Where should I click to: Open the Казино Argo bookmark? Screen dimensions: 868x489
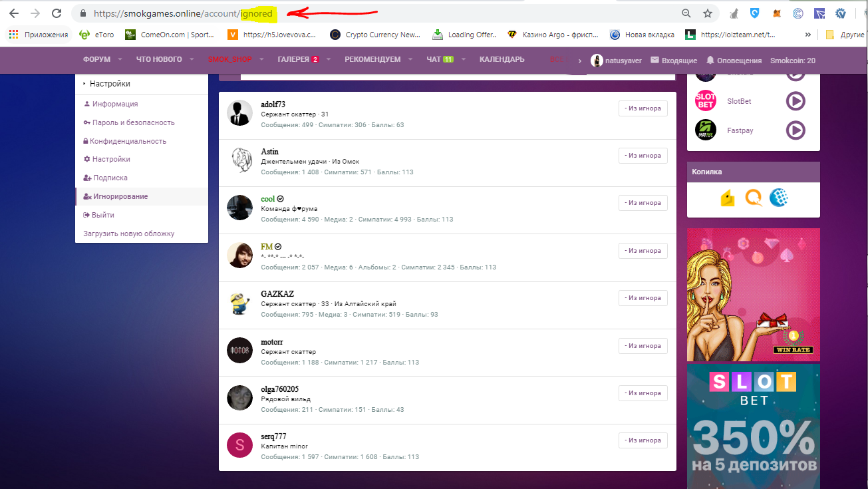pos(553,35)
